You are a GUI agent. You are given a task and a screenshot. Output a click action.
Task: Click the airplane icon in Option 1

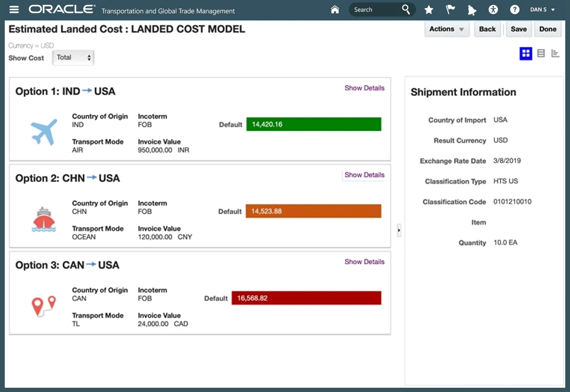click(x=44, y=131)
